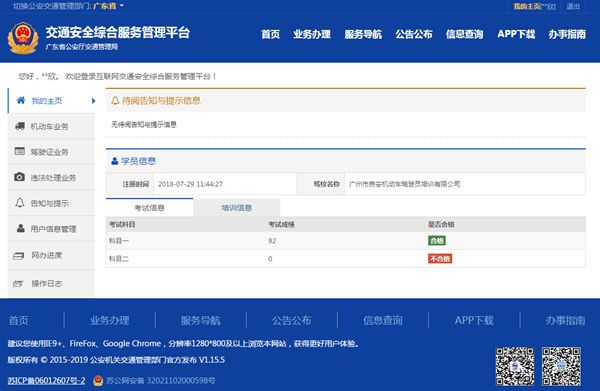
Task: Click the footer 公告公布 link
Action: point(292,320)
